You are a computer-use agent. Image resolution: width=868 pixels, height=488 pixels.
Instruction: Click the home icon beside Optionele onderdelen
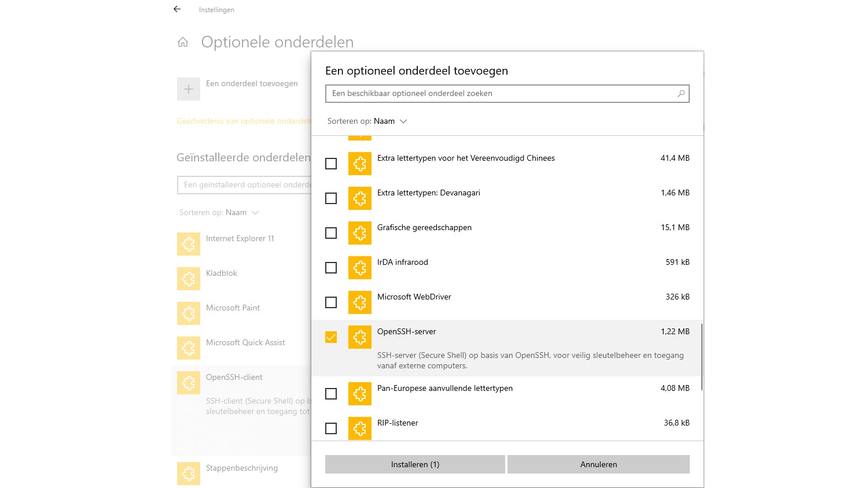click(183, 42)
